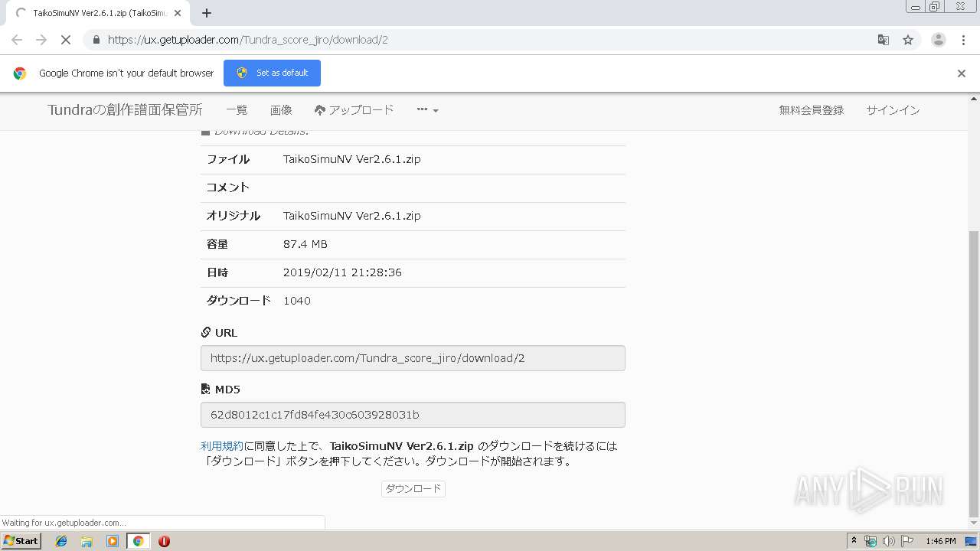Viewport: 980px width, 551px height.
Task: Open Chrome three-dot menu
Action: [x=963, y=40]
